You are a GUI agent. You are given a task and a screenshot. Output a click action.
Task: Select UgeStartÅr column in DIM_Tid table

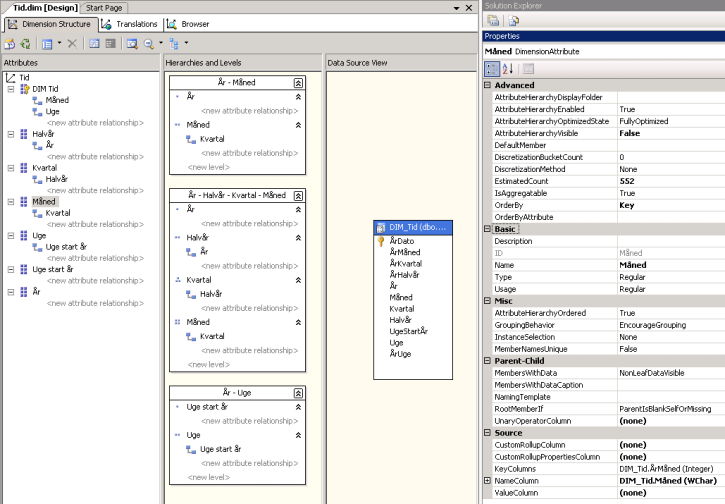pyautogui.click(x=408, y=332)
